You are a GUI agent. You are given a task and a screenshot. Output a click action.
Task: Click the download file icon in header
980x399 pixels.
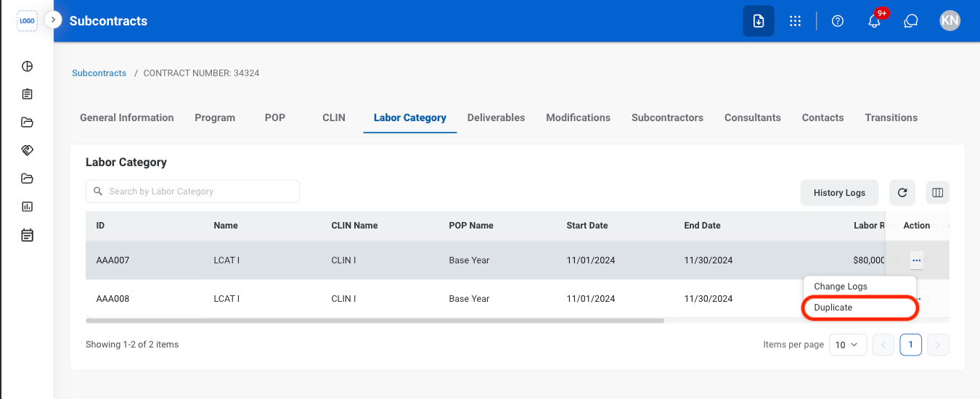pyautogui.click(x=759, y=21)
